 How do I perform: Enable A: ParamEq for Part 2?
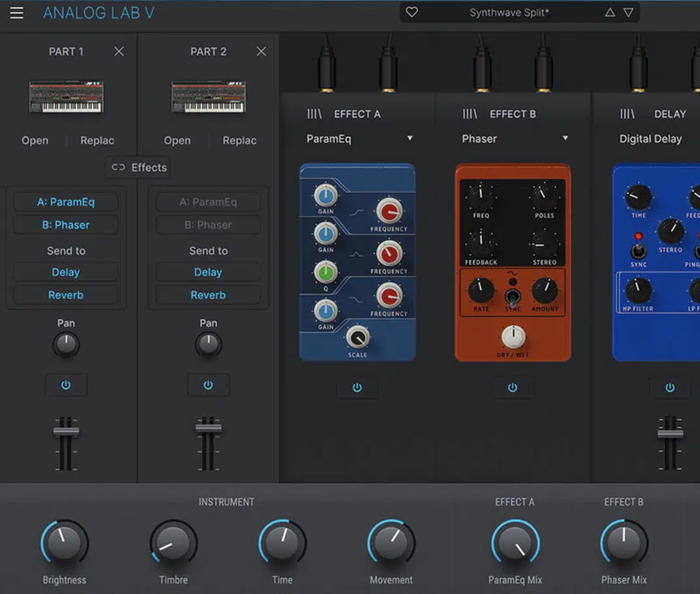point(208,202)
